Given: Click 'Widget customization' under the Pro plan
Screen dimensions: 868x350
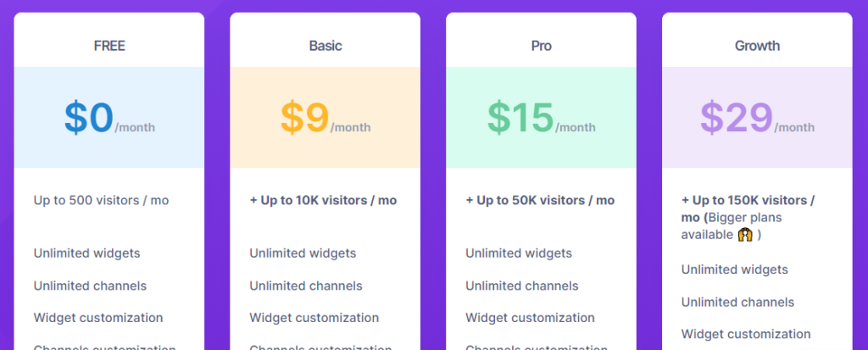Looking at the screenshot, I should click(531, 318).
